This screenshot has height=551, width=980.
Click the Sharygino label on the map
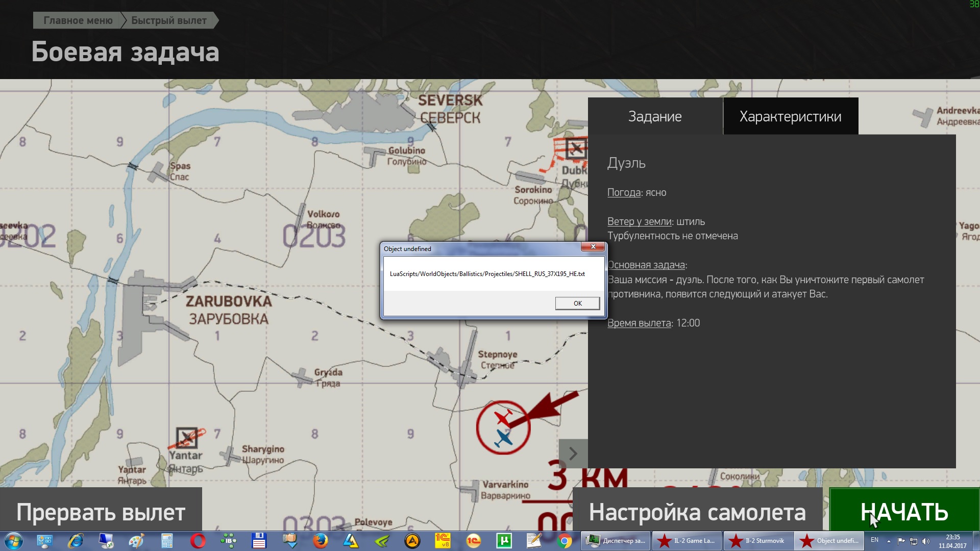coord(263,449)
